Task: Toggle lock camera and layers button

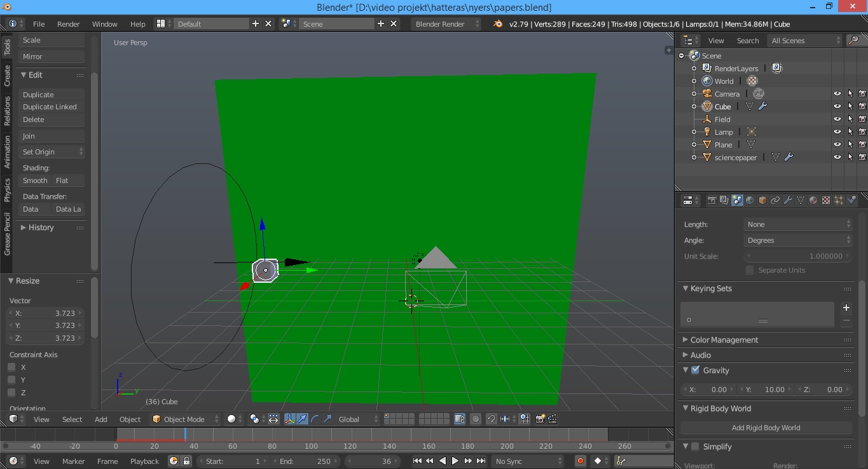Action: [460, 419]
